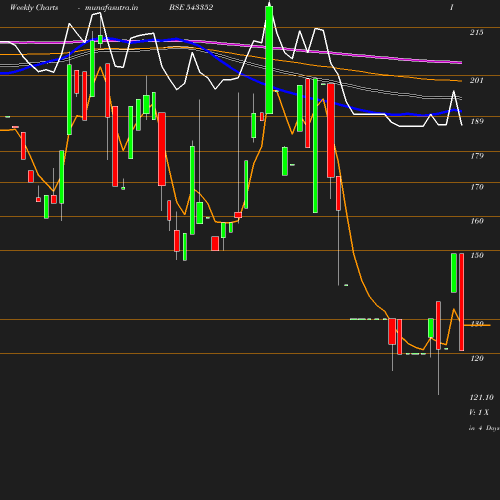Click the 'V: 1 X' volume text
The height and width of the screenshot is (500, 500).
[x=479, y=412]
